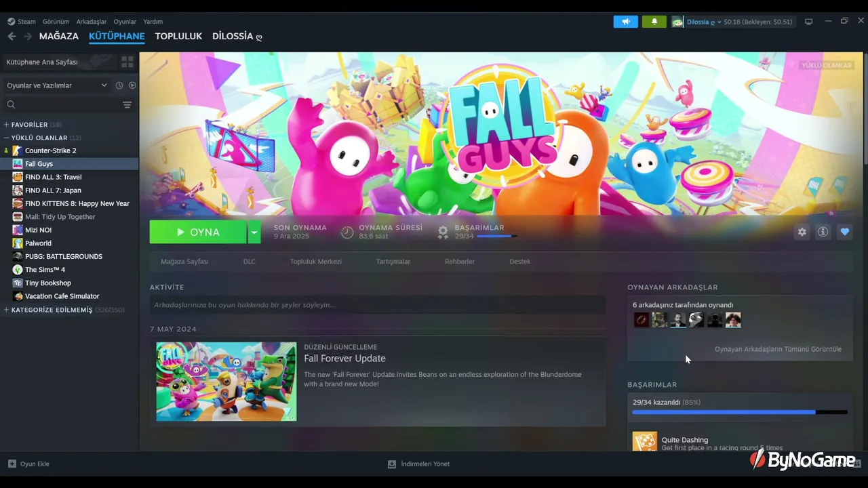Click the activity comment input field
The height and width of the screenshot is (488, 868).
(378, 305)
